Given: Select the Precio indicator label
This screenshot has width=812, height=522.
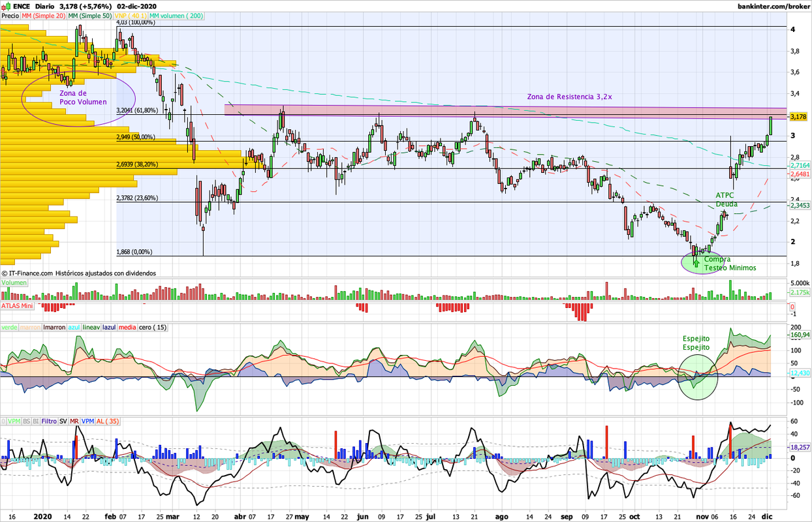Looking at the screenshot, I should [x=10, y=15].
